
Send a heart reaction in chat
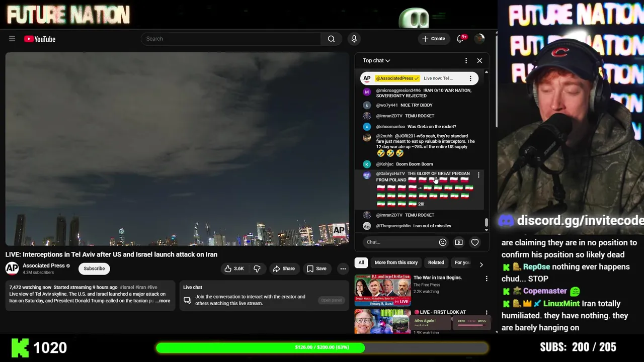click(475, 242)
